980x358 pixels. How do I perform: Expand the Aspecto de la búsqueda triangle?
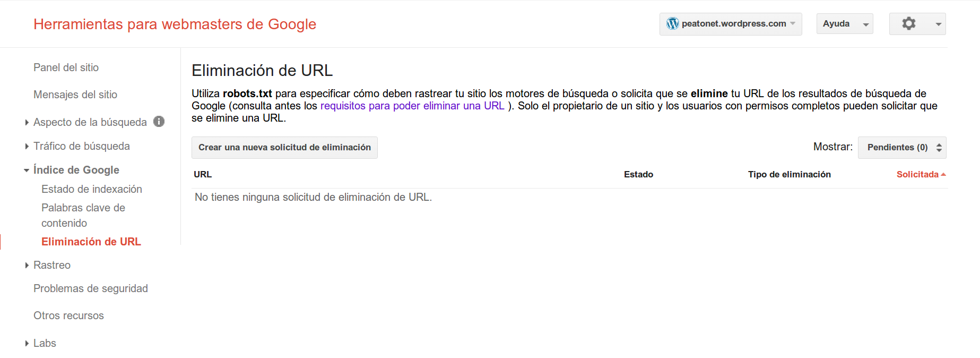(27, 123)
